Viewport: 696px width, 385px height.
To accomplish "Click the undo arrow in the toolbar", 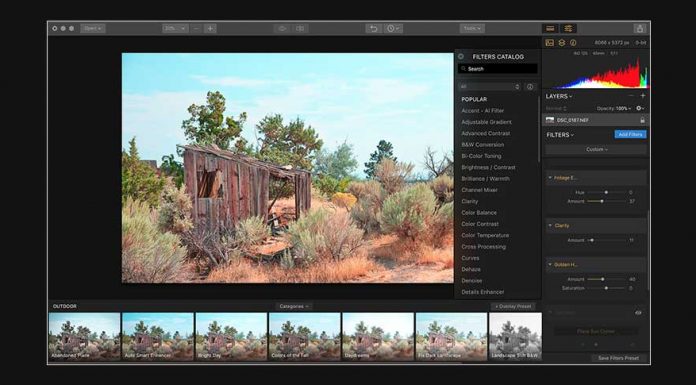I will pos(373,28).
